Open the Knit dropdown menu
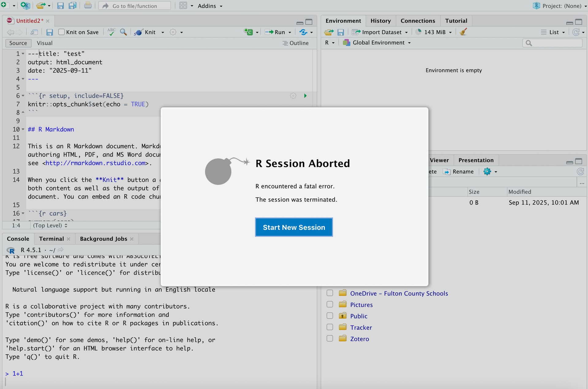 coord(163,32)
